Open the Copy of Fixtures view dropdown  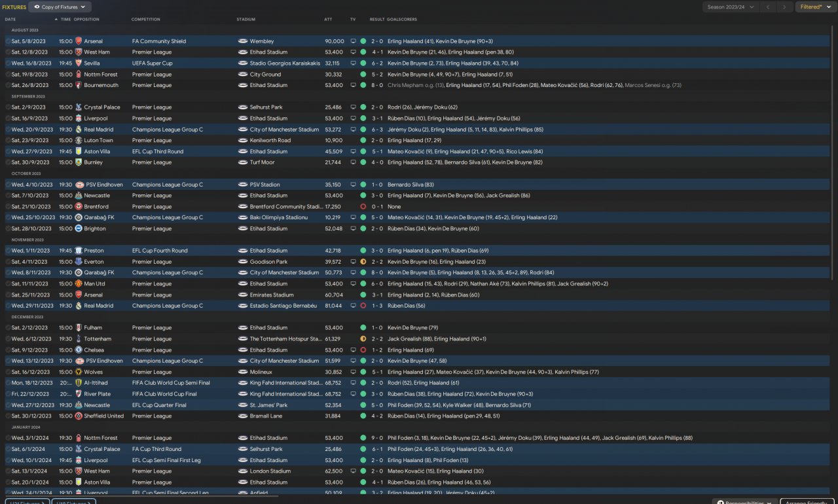pos(60,7)
